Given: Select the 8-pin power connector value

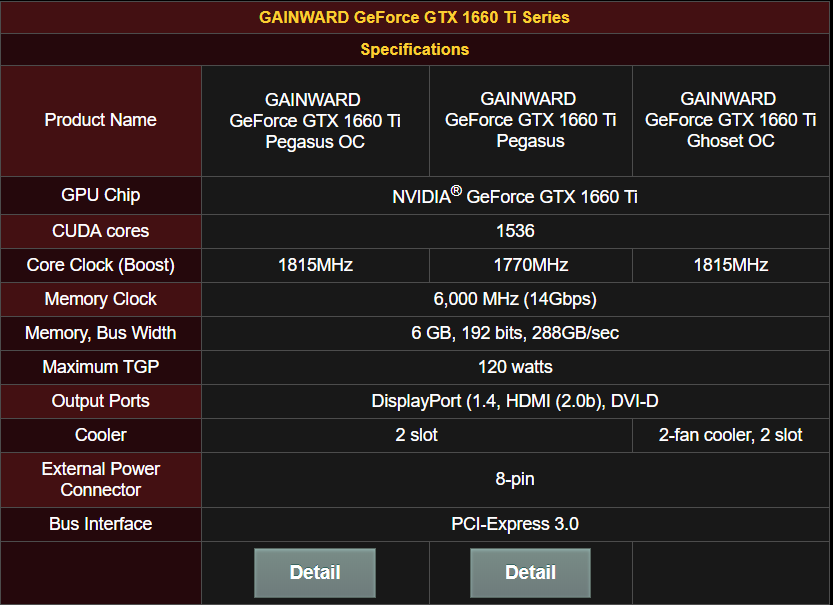Looking at the screenshot, I should (x=515, y=479).
